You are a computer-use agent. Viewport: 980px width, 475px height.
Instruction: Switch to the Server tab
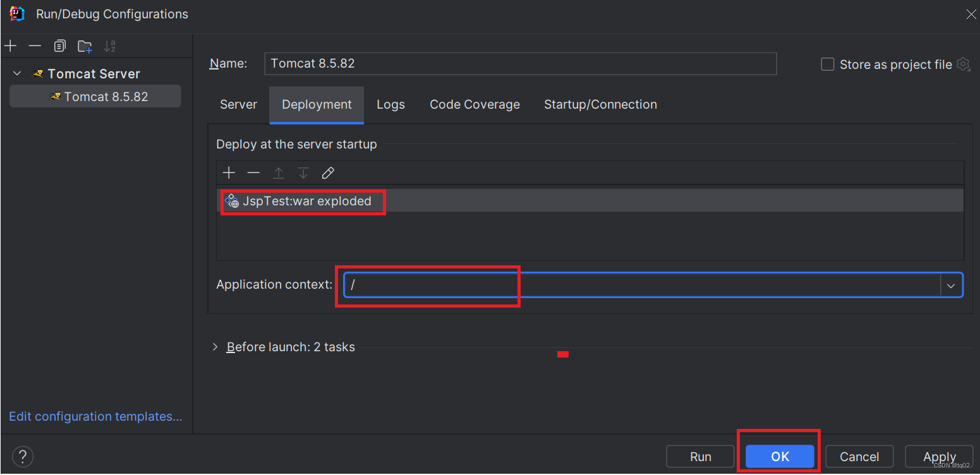[238, 105]
